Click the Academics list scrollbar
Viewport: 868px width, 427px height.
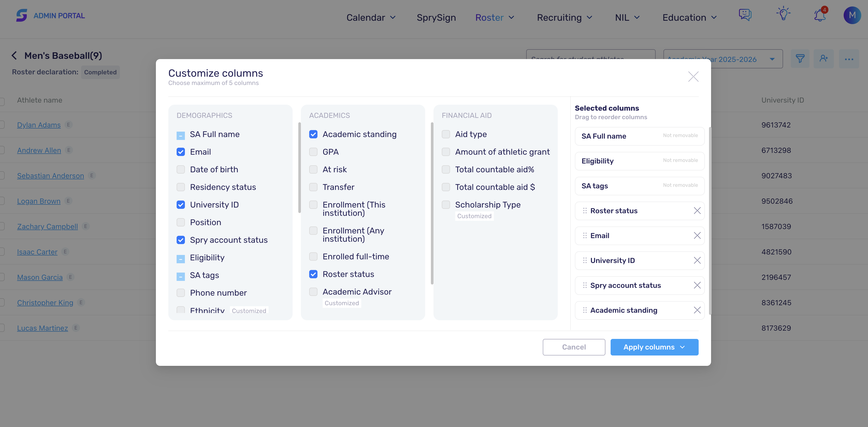(432, 203)
